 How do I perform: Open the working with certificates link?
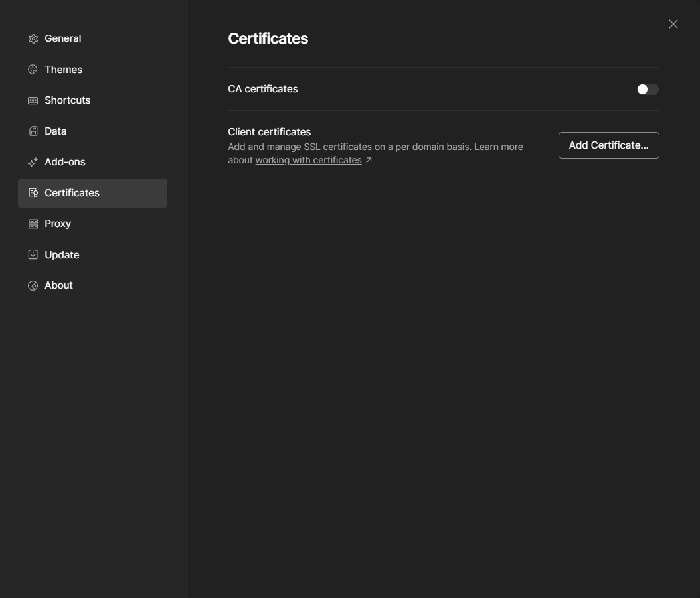[308, 160]
